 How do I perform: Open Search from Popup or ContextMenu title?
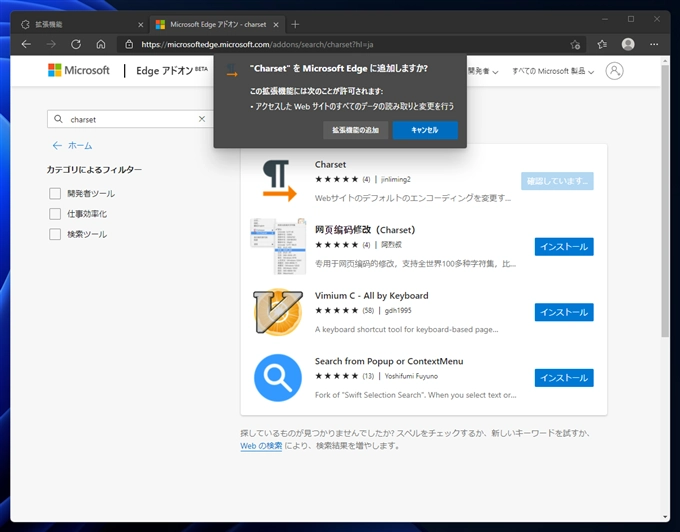[x=389, y=361]
